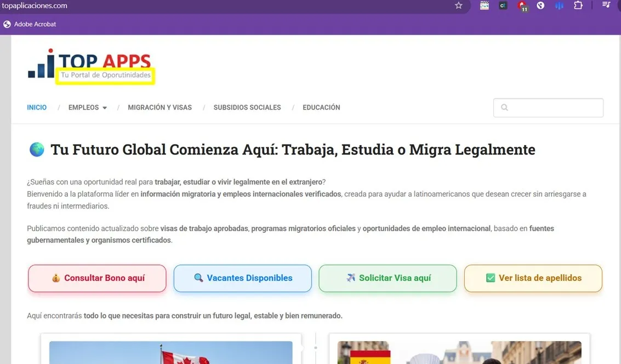Click the white circular extension icon
The width and height of the screenshot is (621, 364).
coord(540,6)
